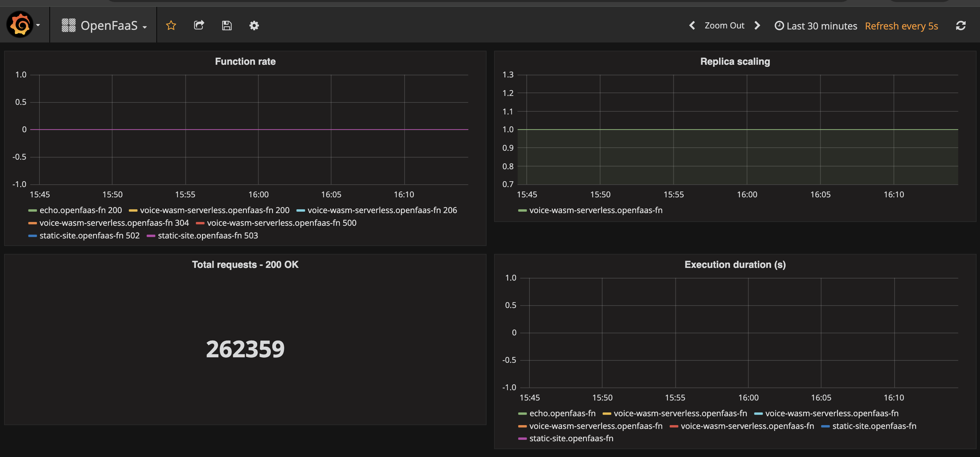Toggle echo.openfaas-fn series in Execution duration legend
This screenshot has width=980, height=457.
(562, 413)
